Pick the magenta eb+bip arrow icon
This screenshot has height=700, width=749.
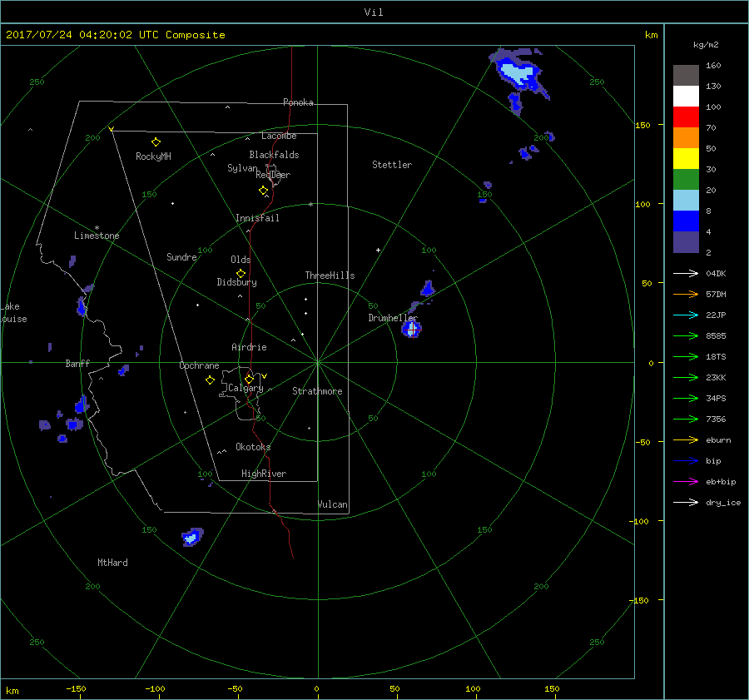[687, 482]
